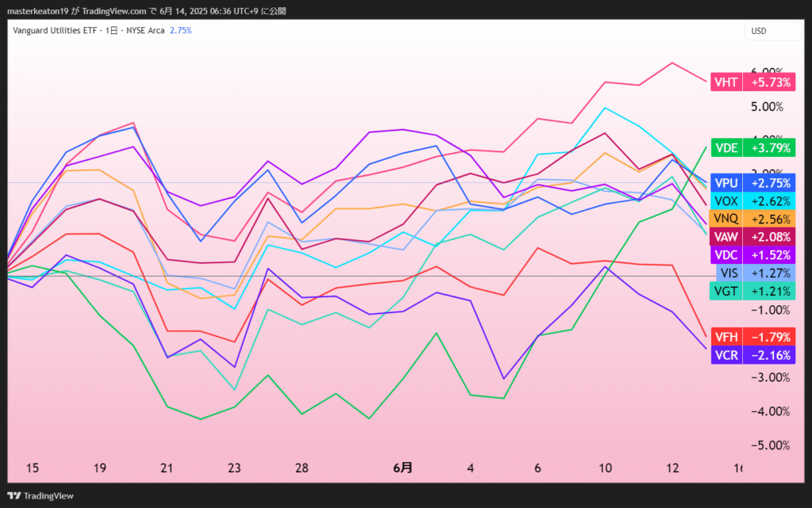Image resolution: width=812 pixels, height=508 pixels.
Task: Click the date label 23 on time axis
Action: 234,468
